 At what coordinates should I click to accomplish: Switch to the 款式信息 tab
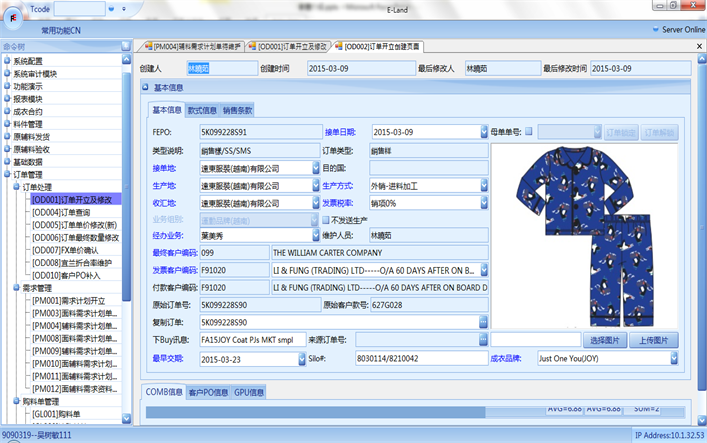pyautogui.click(x=202, y=109)
